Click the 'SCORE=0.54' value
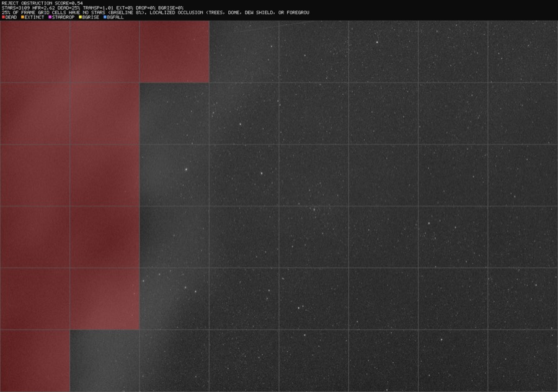 pyautogui.click(x=69, y=3)
